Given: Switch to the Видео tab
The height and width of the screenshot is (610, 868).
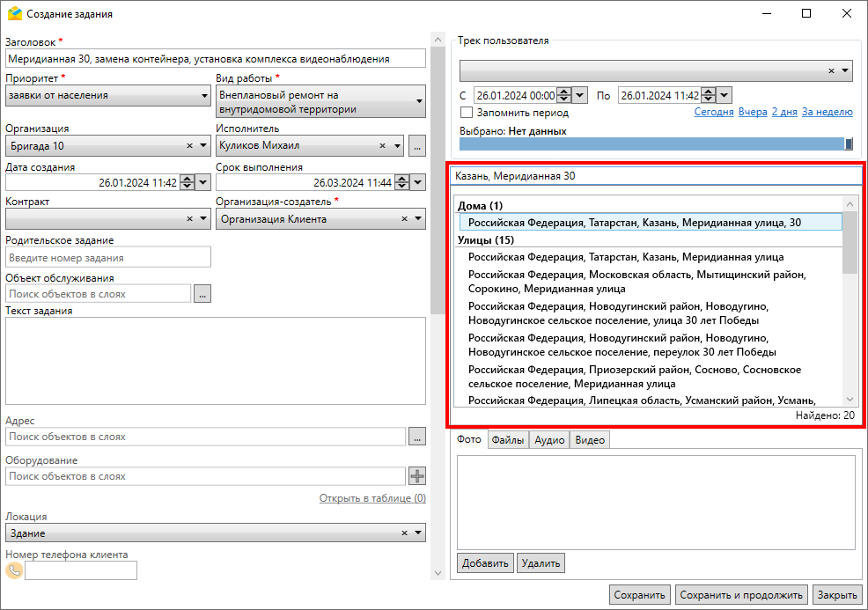Looking at the screenshot, I should (x=590, y=440).
